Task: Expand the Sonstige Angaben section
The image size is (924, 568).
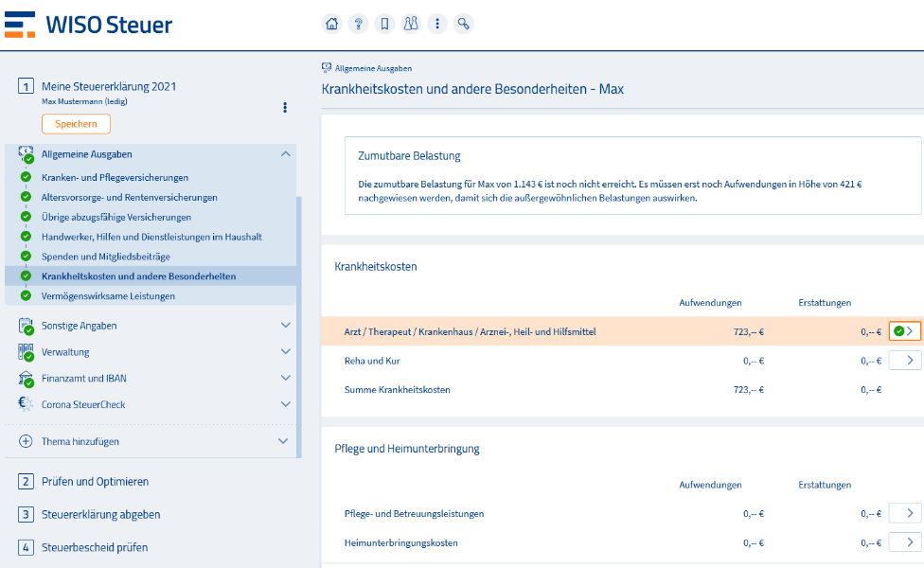Action: pyautogui.click(x=285, y=326)
